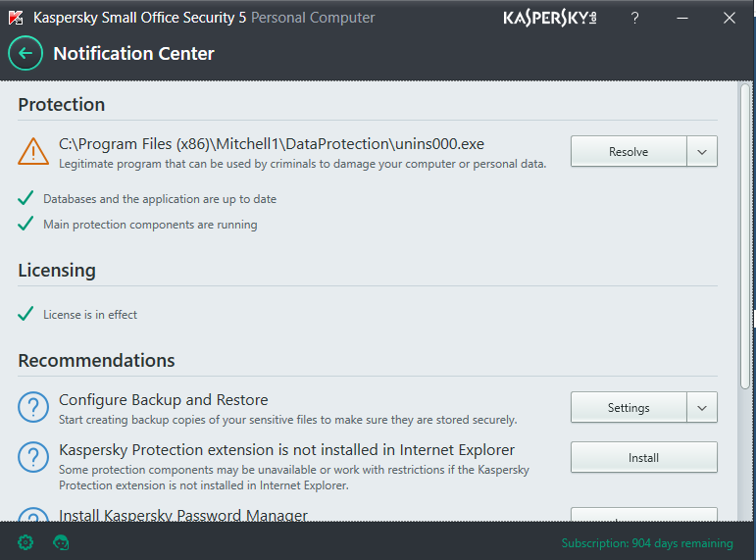The width and height of the screenshot is (756, 560).
Task: Open support via the agent face icon
Action: coord(61,542)
